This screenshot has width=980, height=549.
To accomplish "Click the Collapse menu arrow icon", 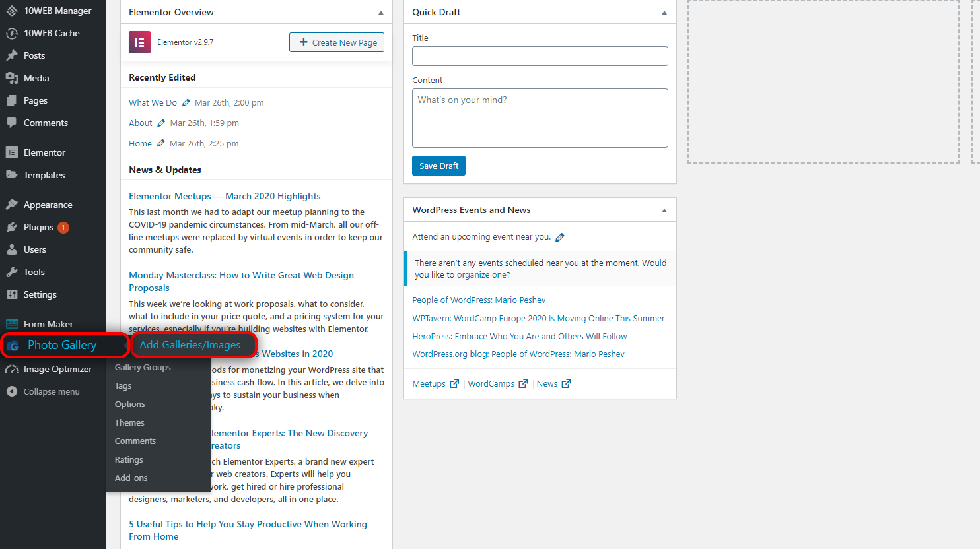I will [12, 391].
